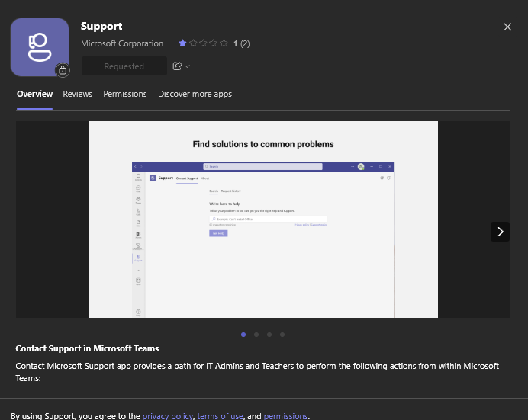Open the privacy policy link
This screenshot has width=528, height=420.
pyautogui.click(x=168, y=416)
